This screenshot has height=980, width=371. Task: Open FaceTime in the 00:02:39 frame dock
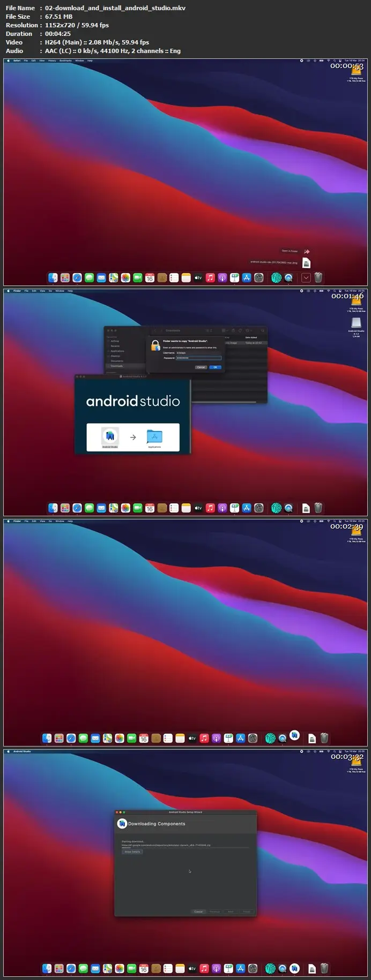pyautogui.click(x=131, y=738)
